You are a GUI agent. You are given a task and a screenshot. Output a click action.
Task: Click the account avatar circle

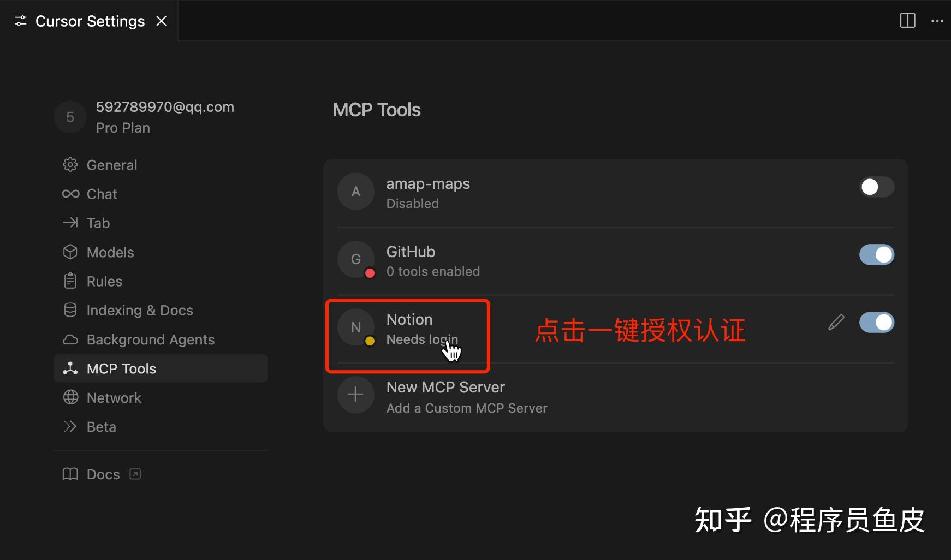click(70, 117)
